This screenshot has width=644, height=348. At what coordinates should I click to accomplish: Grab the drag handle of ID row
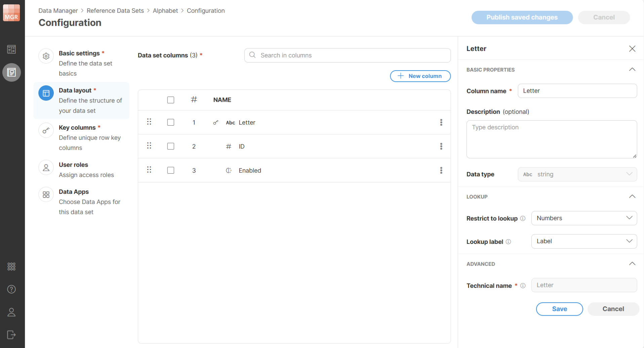click(x=149, y=146)
